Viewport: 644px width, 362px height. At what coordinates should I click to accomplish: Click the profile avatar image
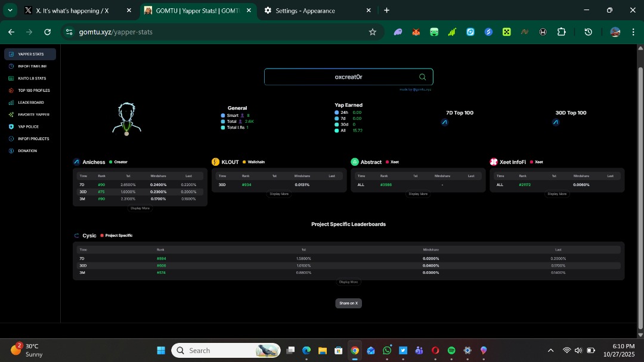[x=126, y=119]
